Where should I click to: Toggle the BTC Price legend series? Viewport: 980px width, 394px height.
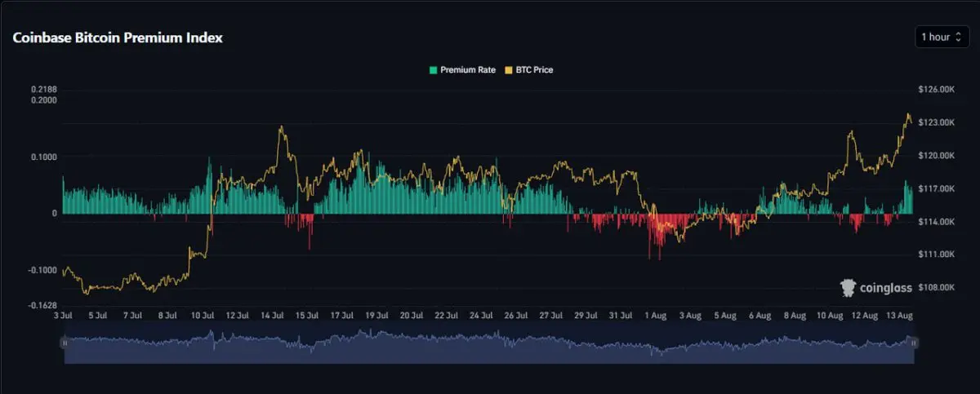(529, 70)
